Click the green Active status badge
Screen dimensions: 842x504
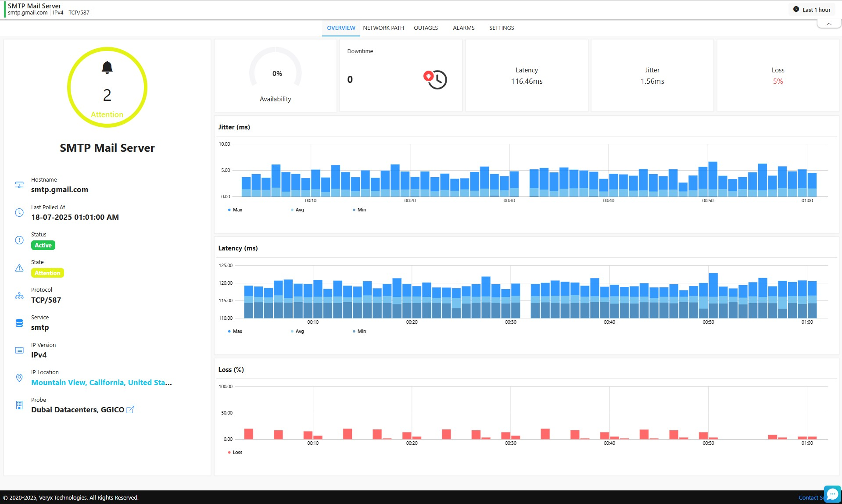tap(43, 245)
